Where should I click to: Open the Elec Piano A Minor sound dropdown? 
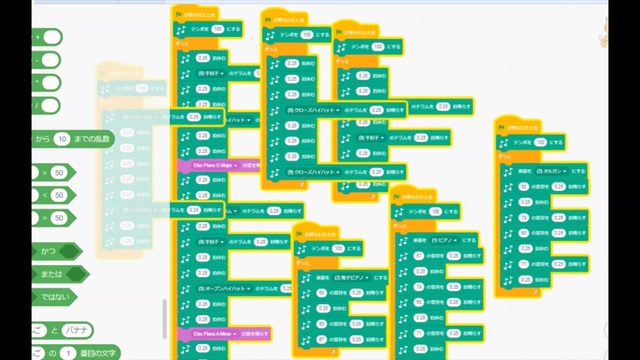(x=215, y=334)
